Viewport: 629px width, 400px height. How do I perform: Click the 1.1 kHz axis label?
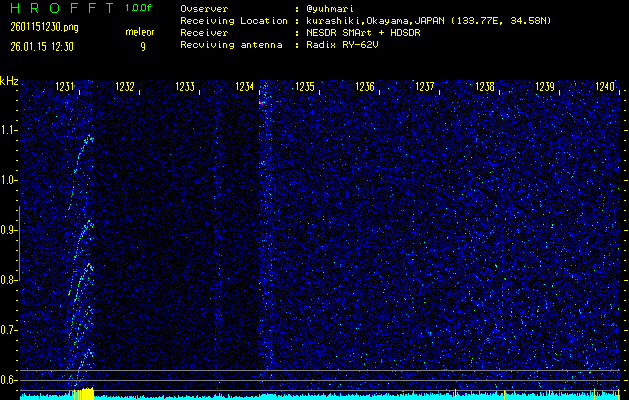[x=9, y=130]
